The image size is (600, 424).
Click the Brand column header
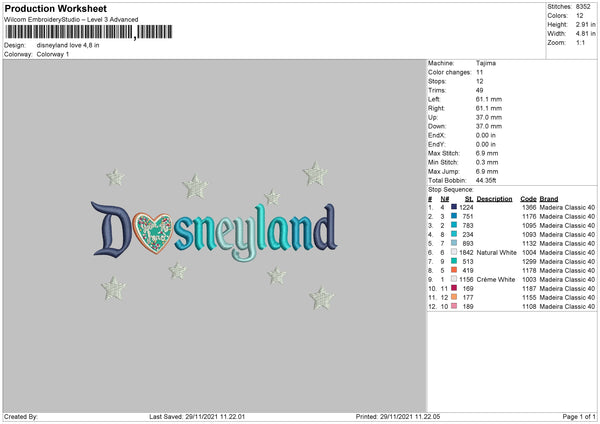coord(549,199)
